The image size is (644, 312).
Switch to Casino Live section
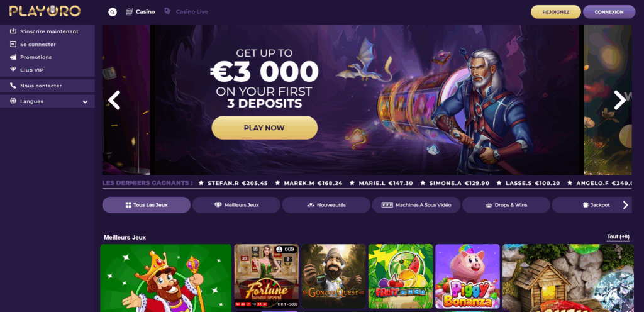pyautogui.click(x=186, y=12)
